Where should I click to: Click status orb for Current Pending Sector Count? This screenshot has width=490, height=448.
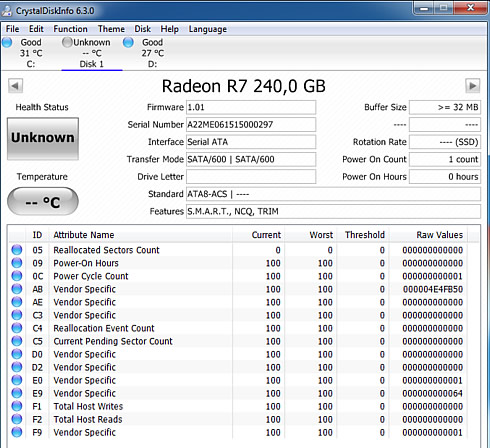click(17, 341)
